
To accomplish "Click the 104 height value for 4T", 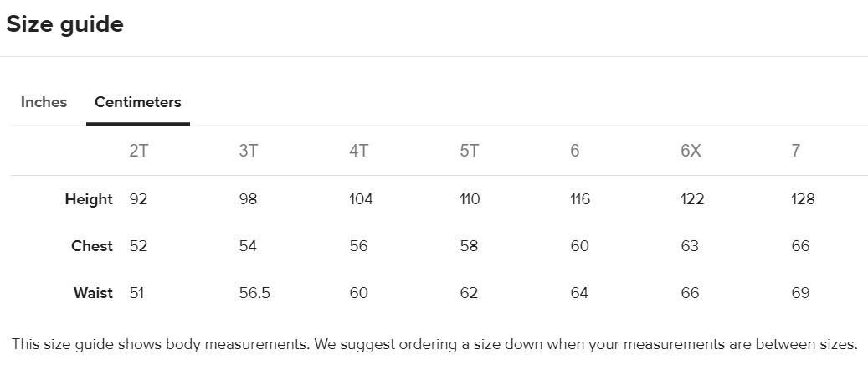I will tap(361, 199).
